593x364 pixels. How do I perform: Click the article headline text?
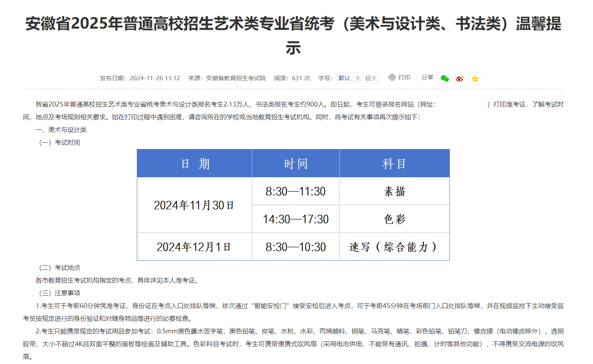tap(293, 24)
